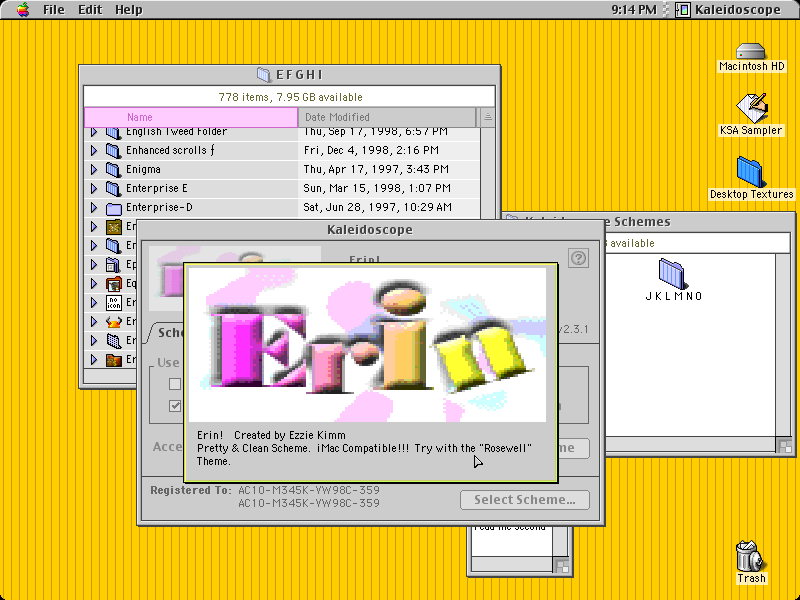The width and height of the screenshot is (800, 600).
Task: Click the Select Scheme... button
Action: click(x=524, y=500)
